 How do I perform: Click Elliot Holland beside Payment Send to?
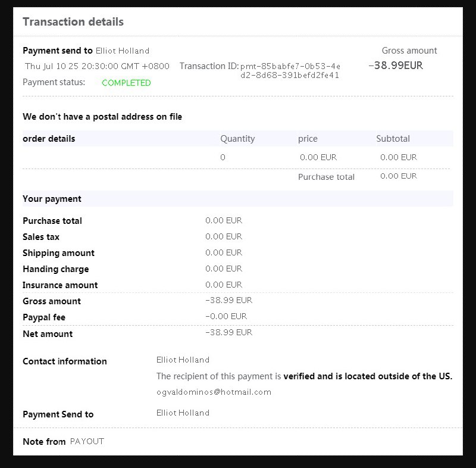pyautogui.click(x=183, y=413)
